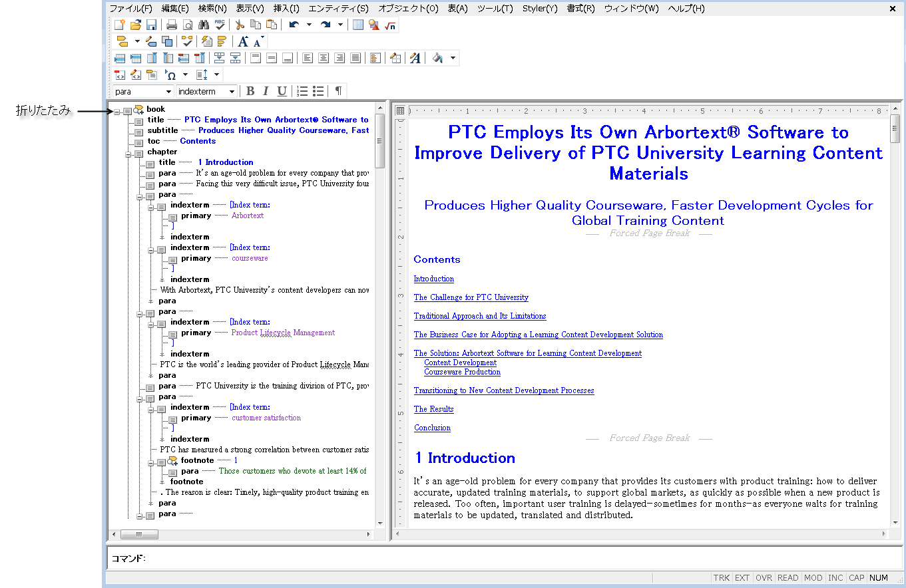Click the document pane vertical scrollbar thumb
This screenshot has width=906, height=588.
pos(895,128)
